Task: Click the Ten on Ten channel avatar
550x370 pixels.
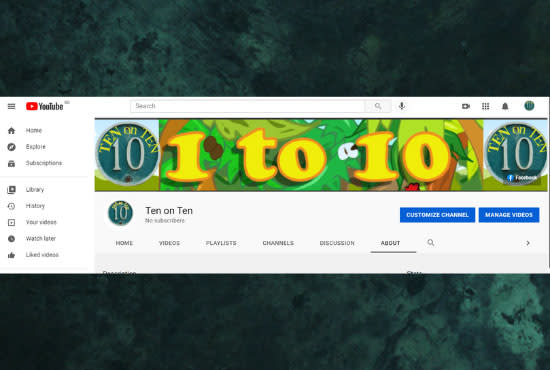Action: (x=120, y=213)
